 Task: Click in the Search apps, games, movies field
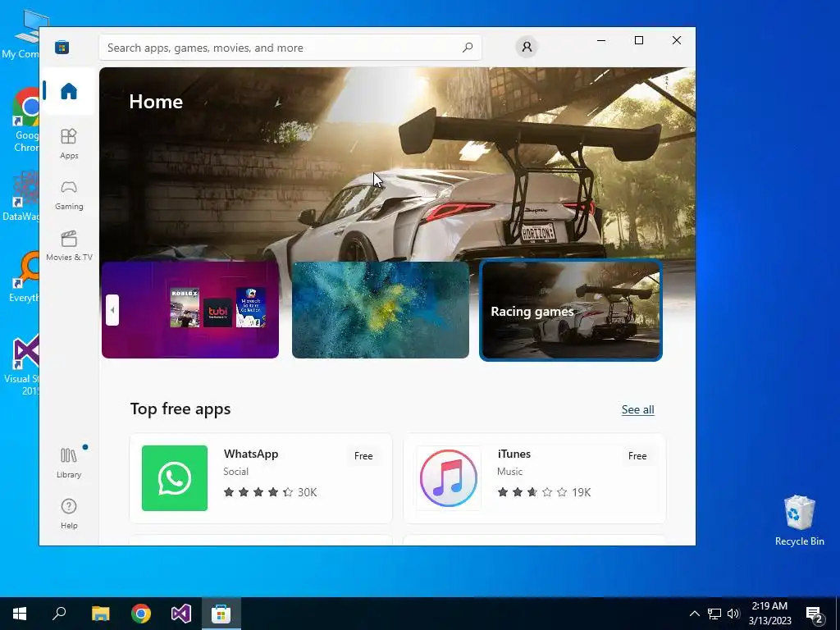[290, 47]
